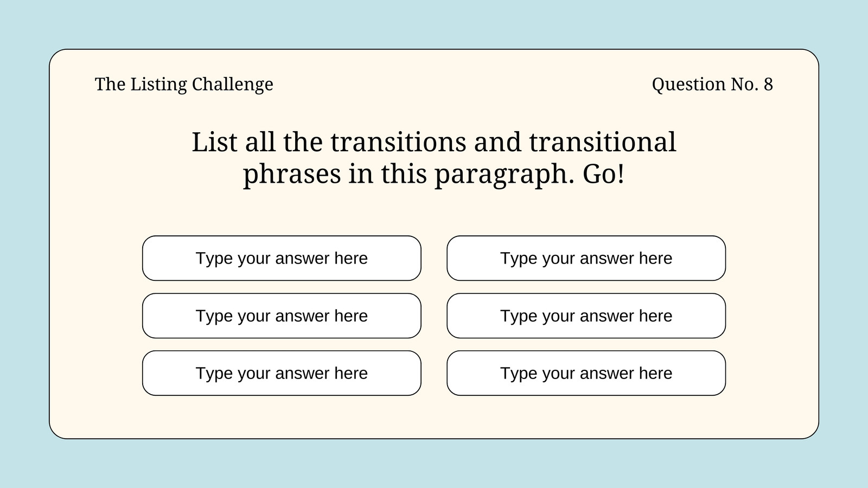
Task: Click the last answer box in left column
Action: [x=282, y=373]
